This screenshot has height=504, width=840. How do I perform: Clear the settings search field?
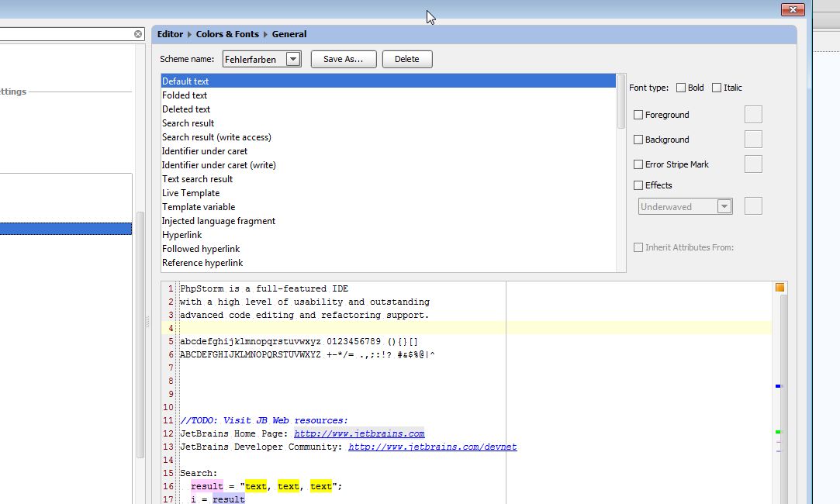pos(138,34)
